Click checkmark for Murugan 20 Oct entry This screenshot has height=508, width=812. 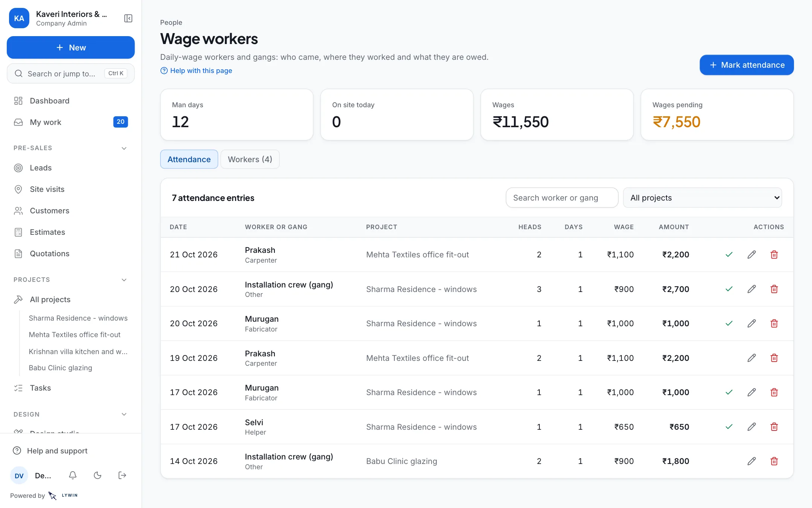pos(729,324)
